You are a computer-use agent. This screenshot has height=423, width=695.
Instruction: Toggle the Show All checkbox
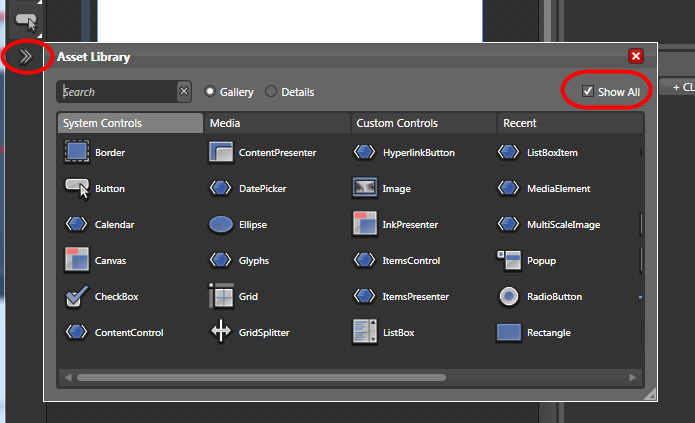588,91
